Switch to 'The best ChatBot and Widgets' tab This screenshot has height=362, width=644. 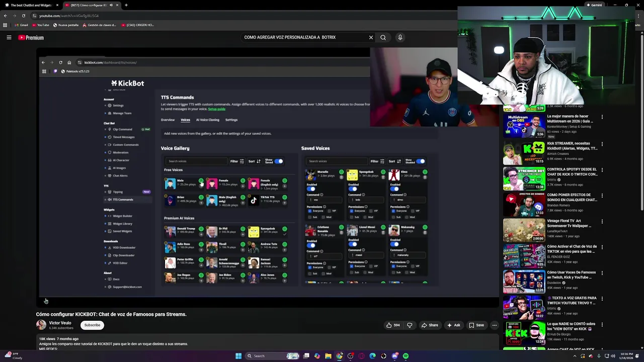tap(31, 5)
